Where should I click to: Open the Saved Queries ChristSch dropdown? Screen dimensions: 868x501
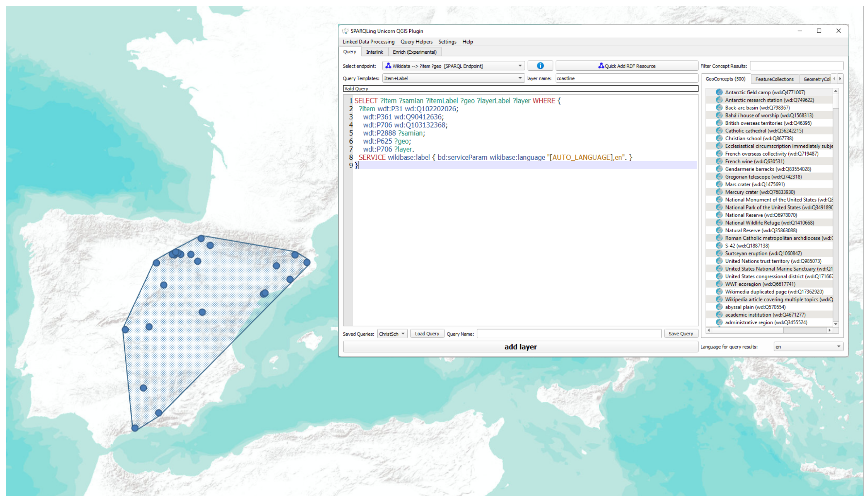coord(392,334)
